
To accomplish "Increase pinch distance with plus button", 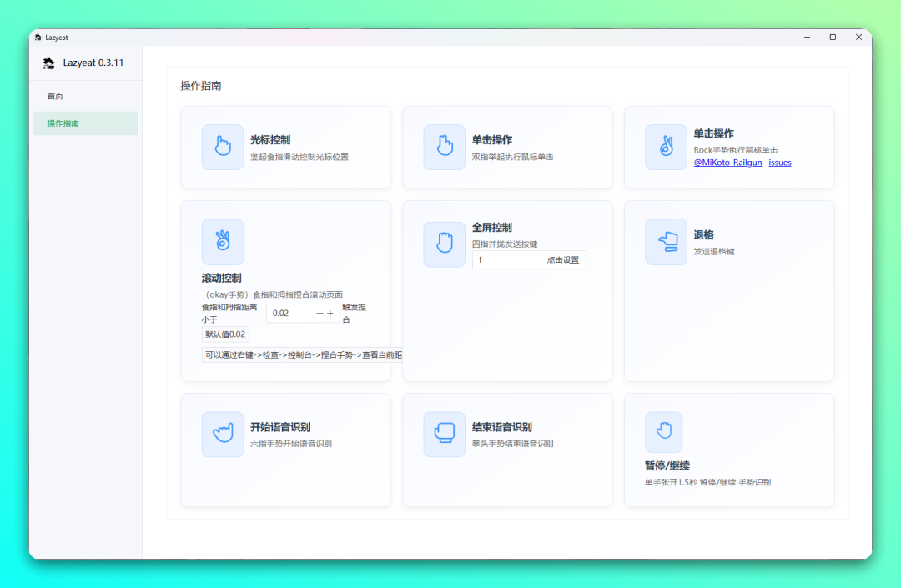I will (x=330, y=314).
